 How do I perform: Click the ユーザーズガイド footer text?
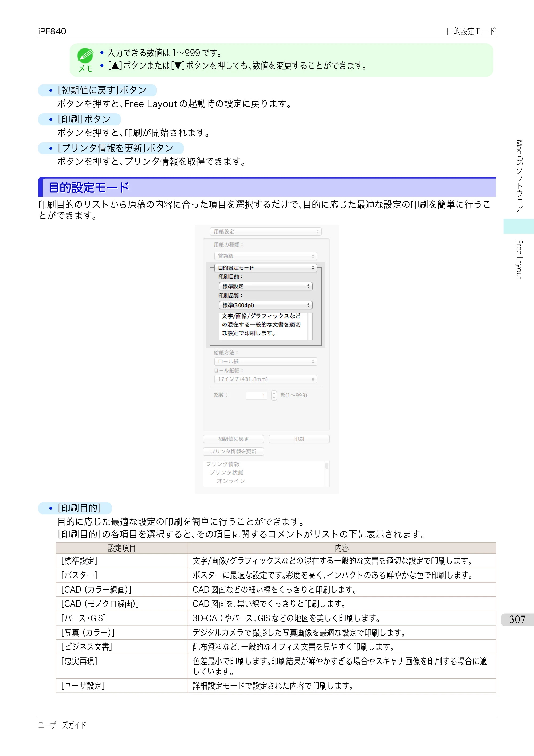tap(62, 725)
